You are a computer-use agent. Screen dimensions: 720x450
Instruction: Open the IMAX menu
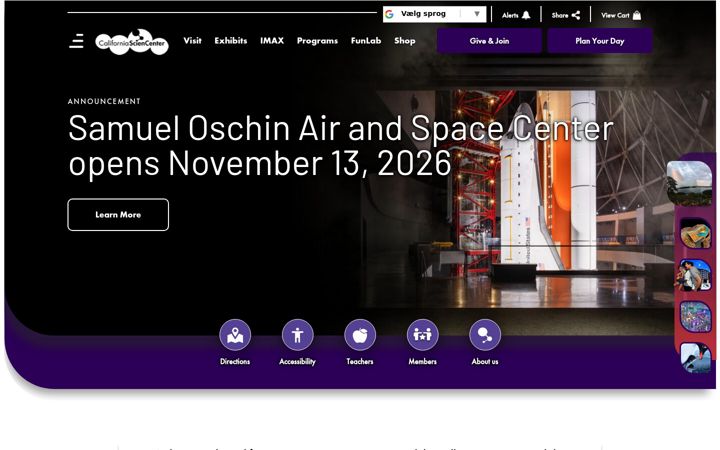[272, 40]
